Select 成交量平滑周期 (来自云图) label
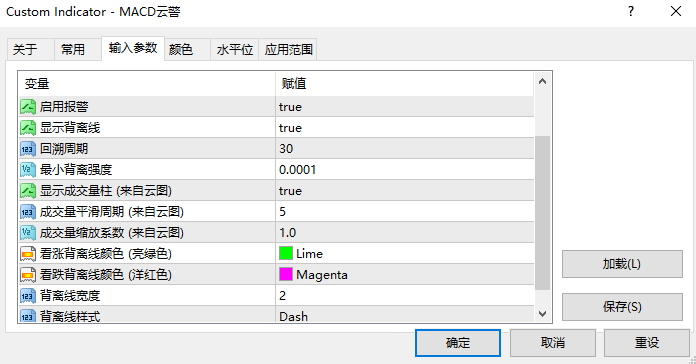The image size is (696, 364). coord(111,212)
